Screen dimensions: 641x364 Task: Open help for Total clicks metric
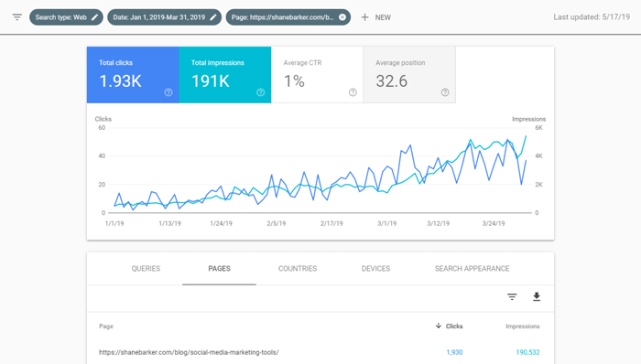click(168, 92)
